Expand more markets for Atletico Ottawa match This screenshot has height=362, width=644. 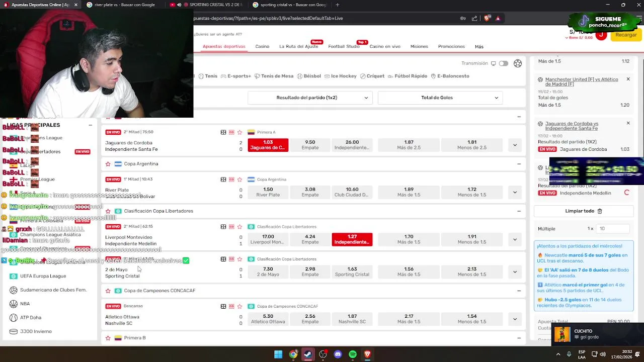click(x=515, y=319)
